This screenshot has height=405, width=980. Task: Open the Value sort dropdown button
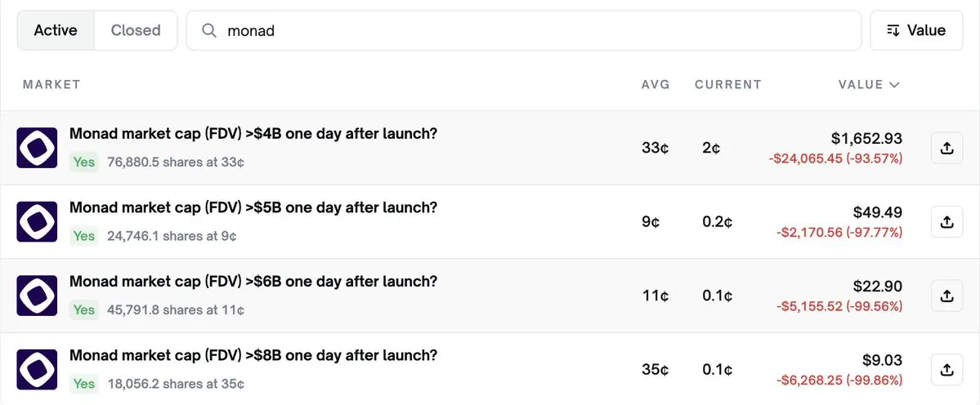click(x=915, y=31)
